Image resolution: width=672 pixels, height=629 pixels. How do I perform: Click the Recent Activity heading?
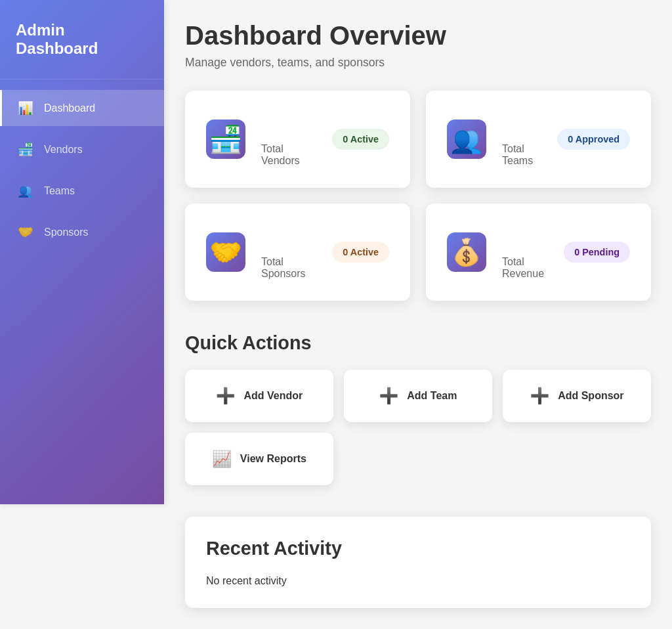click(x=274, y=548)
